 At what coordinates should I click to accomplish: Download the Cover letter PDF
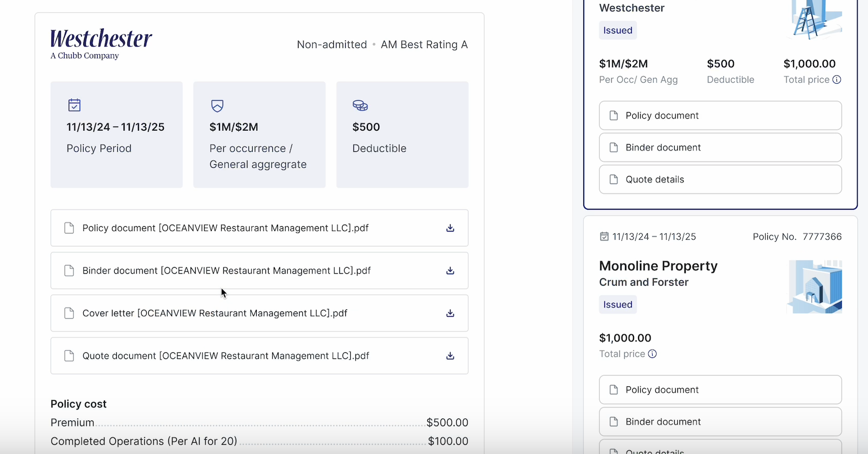450,313
